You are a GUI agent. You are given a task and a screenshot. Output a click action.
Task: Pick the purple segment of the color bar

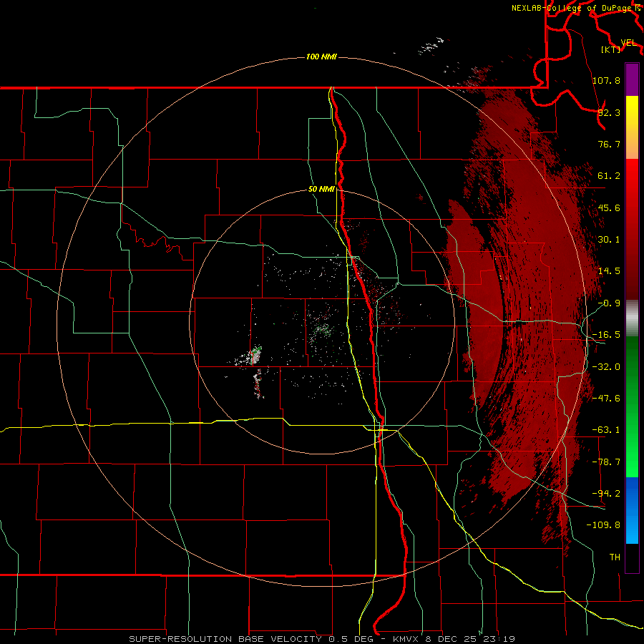[632, 79]
